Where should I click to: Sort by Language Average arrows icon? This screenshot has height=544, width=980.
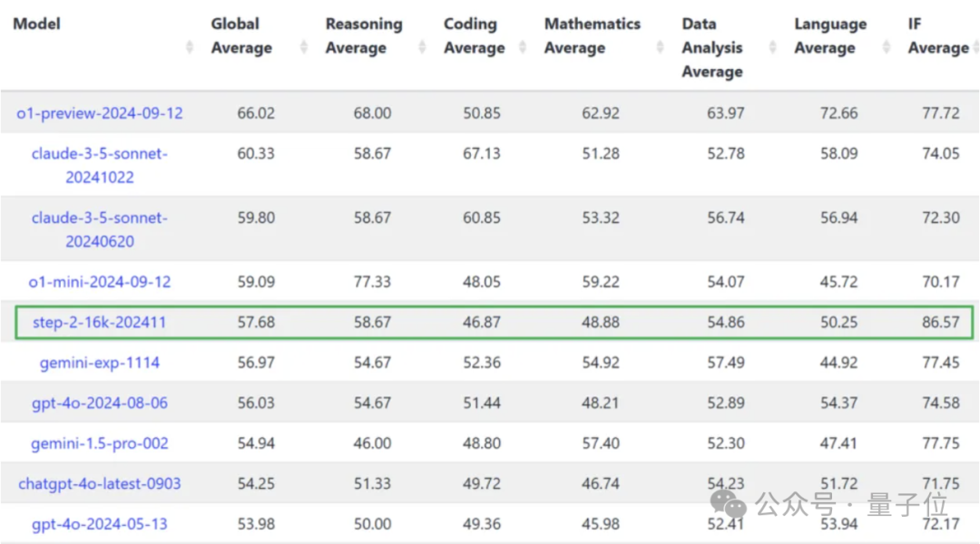pyautogui.click(x=887, y=47)
